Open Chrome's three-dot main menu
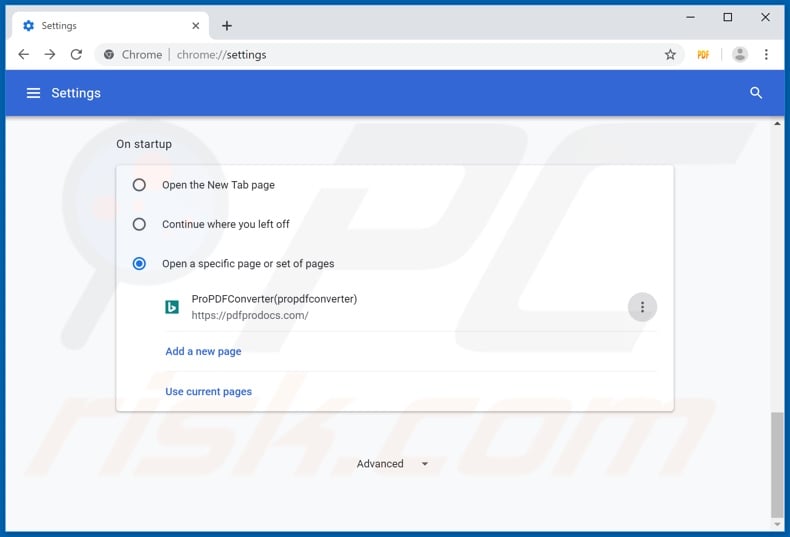Viewport: 790px width, 537px height. click(x=766, y=54)
